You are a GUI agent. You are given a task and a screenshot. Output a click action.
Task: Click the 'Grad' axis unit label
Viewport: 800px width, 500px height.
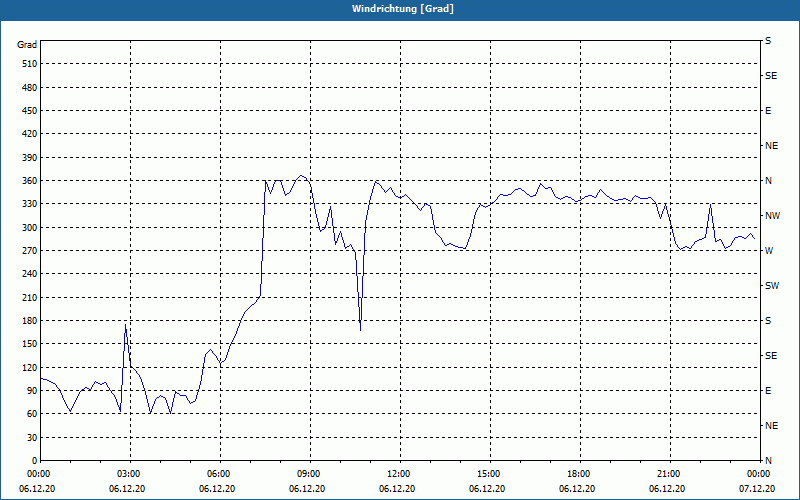[27, 45]
